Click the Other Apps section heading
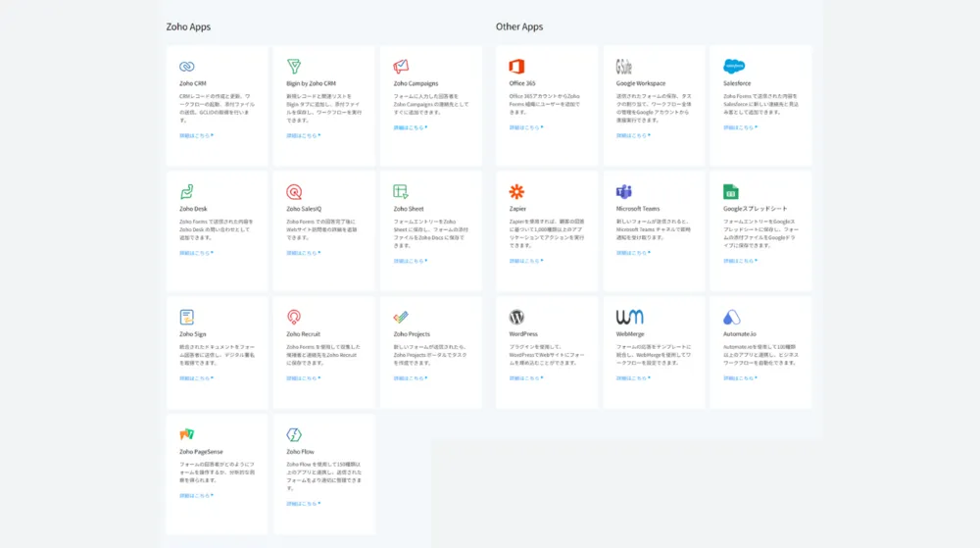980x548 pixels. tap(519, 26)
